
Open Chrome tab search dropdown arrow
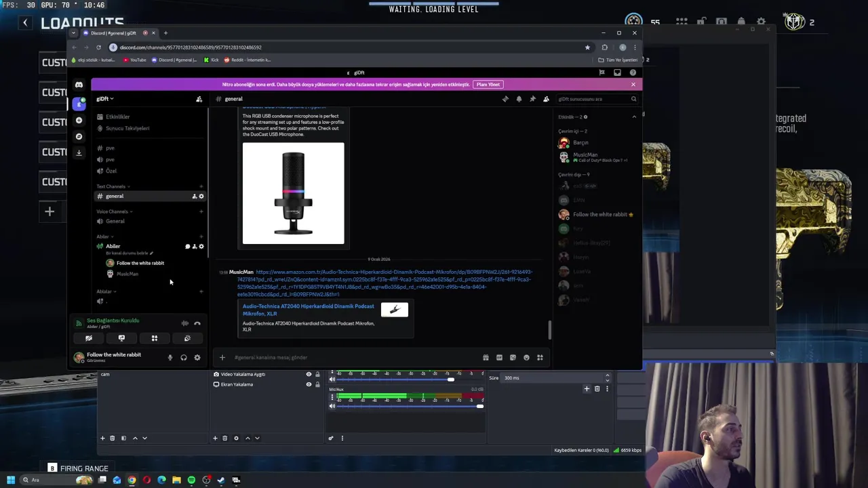73,33
